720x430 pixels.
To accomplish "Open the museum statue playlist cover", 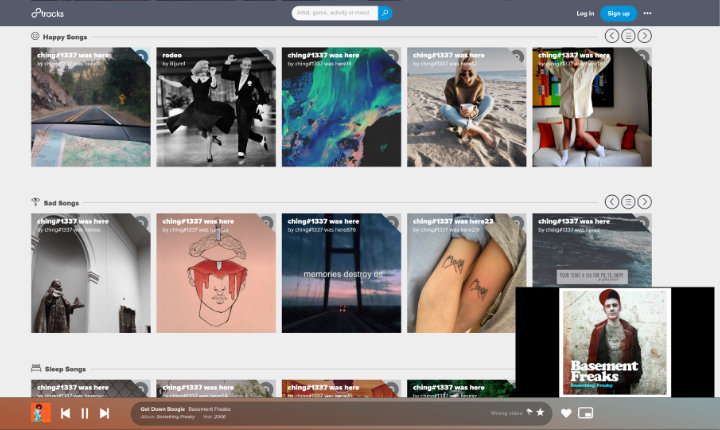I will point(90,273).
